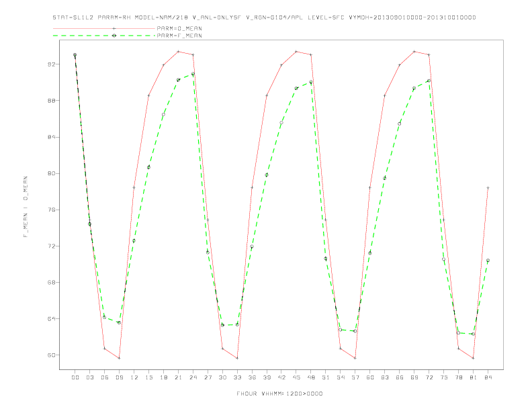Screen dimensions: 532x411
Task: Click the O_MEAN plus marker at hour 21
Action: pos(178,52)
